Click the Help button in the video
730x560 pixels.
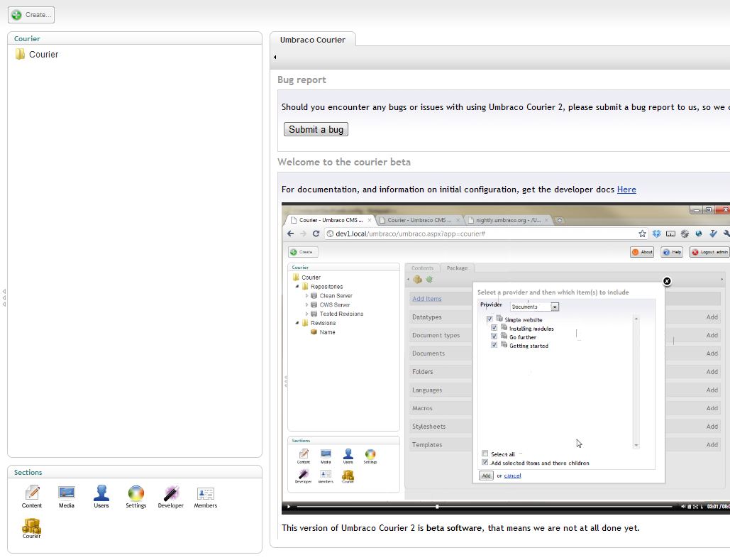672,252
